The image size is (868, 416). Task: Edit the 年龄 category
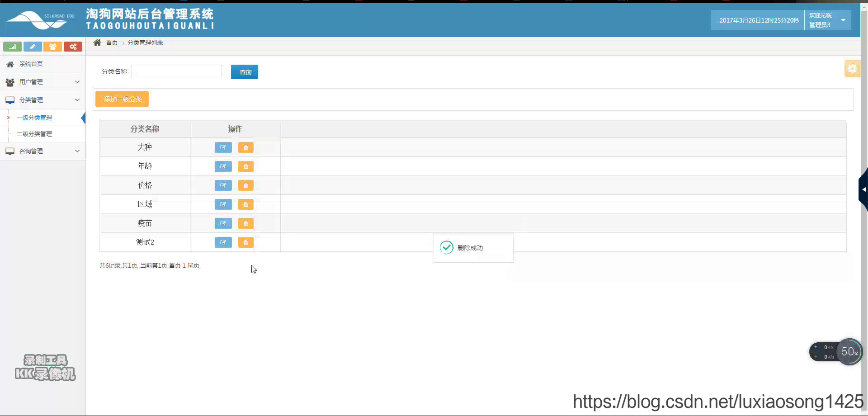tap(223, 166)
